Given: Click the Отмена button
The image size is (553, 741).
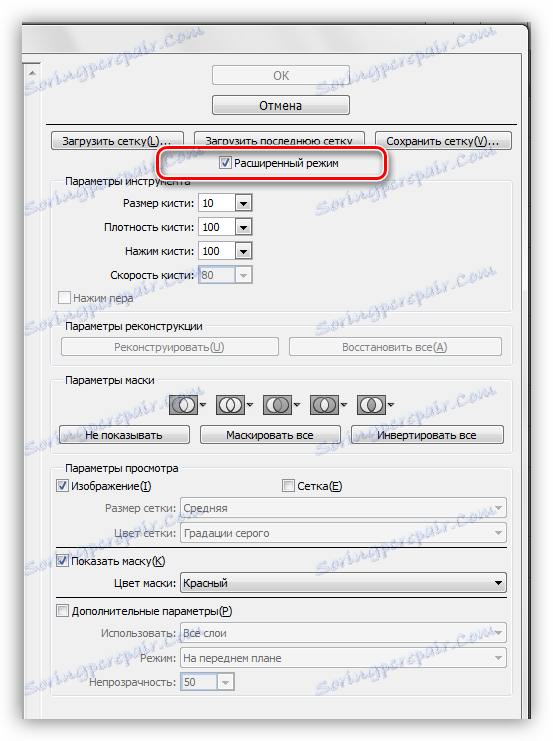Looking at the screenshot, I should (x=281, y=105).
